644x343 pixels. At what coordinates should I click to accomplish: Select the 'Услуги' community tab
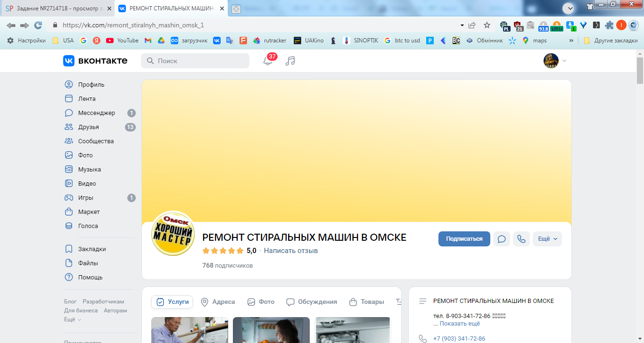tap(172, 302)
